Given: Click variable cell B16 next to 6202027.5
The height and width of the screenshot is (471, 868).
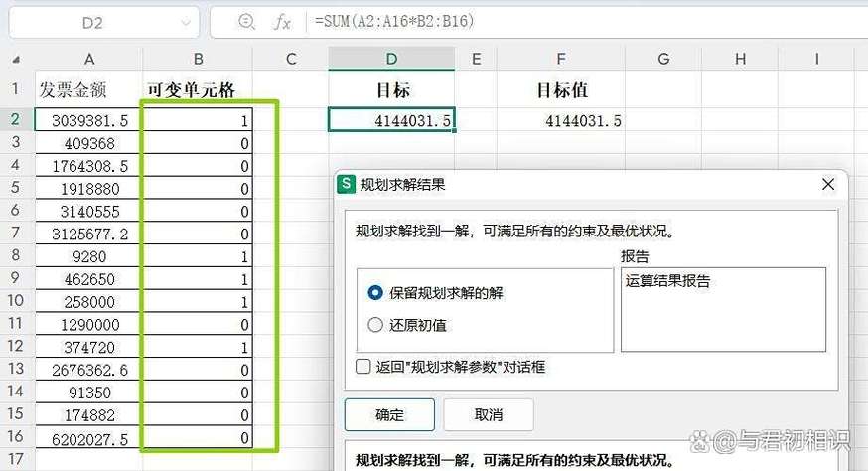Looking at the screenshot, I should coord(198,438).
